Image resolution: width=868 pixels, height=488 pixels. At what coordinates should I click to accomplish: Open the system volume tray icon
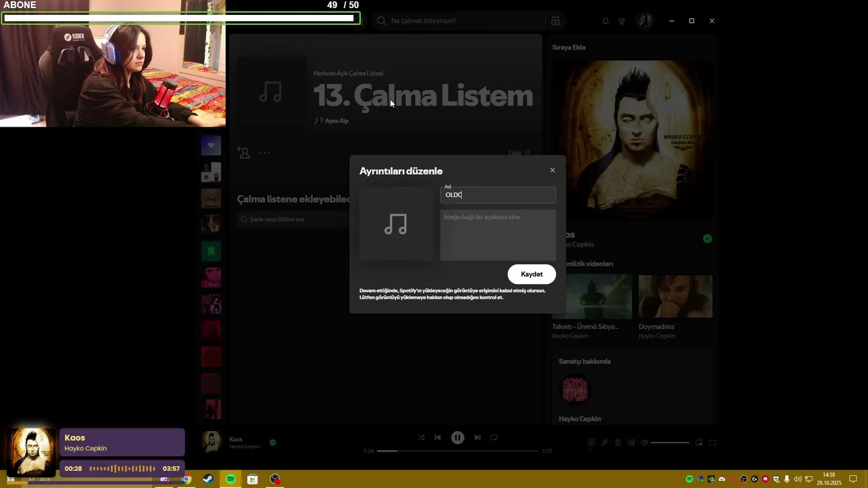tap(797, 479)
